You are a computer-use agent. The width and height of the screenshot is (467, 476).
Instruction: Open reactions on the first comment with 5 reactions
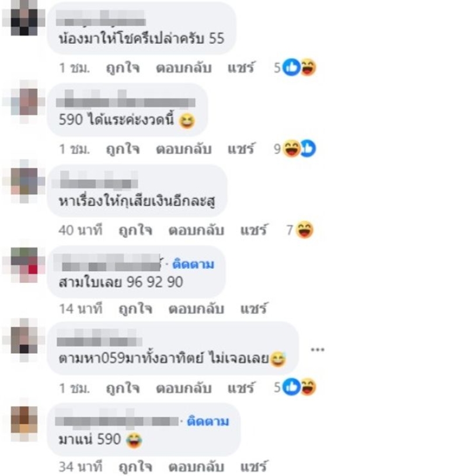click(x=295, y=67)
